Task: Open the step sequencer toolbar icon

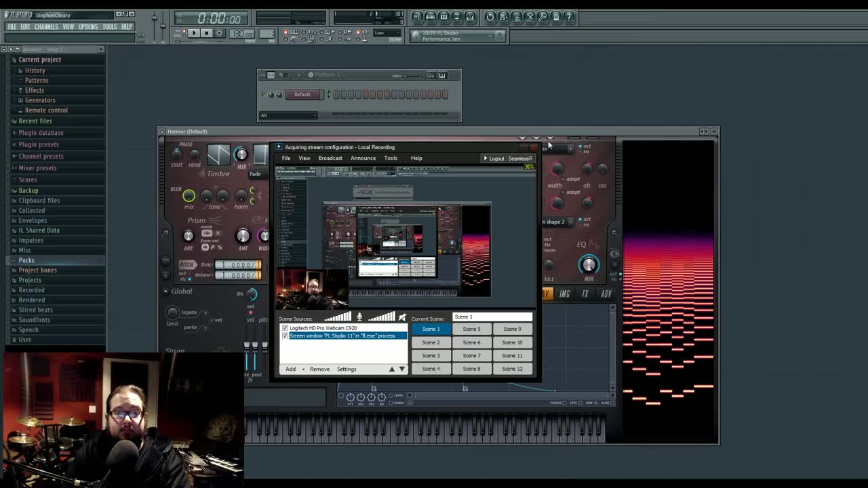Action: coord(431,17)
